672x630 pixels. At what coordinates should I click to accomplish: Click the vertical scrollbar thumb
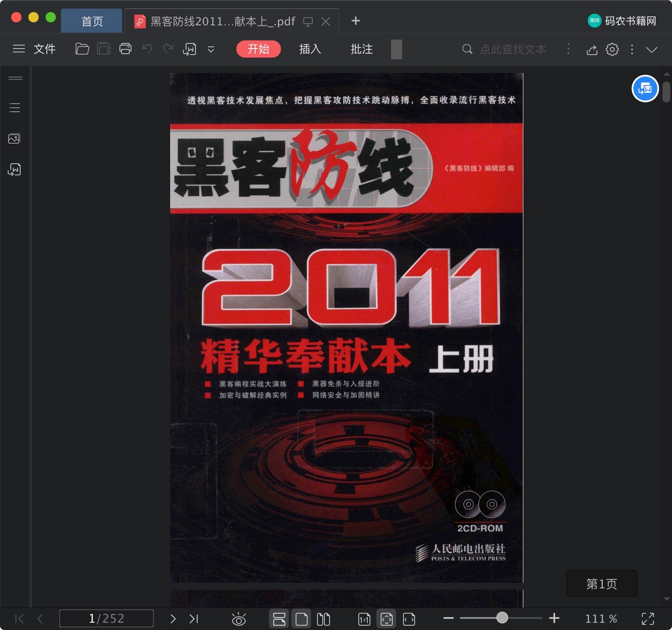666,92
